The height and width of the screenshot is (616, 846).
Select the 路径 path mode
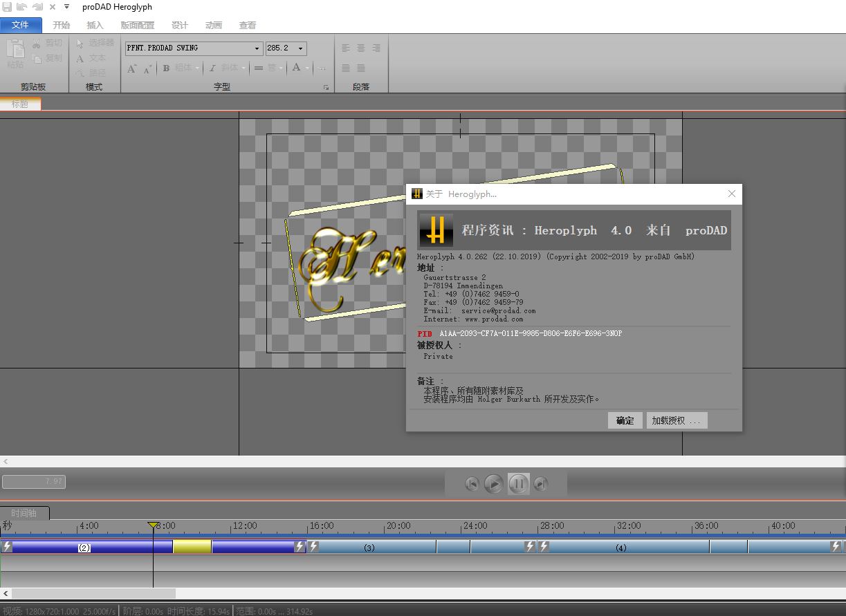point(91,73)
